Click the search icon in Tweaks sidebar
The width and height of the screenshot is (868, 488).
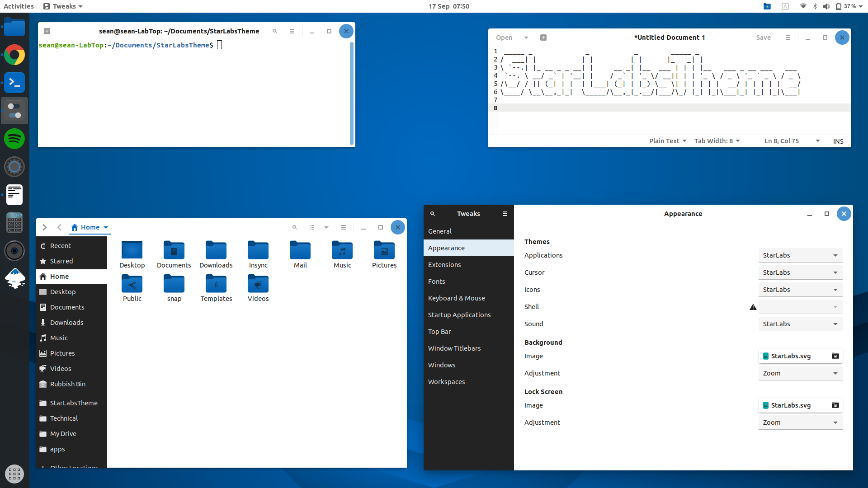[x=432, y=214]
